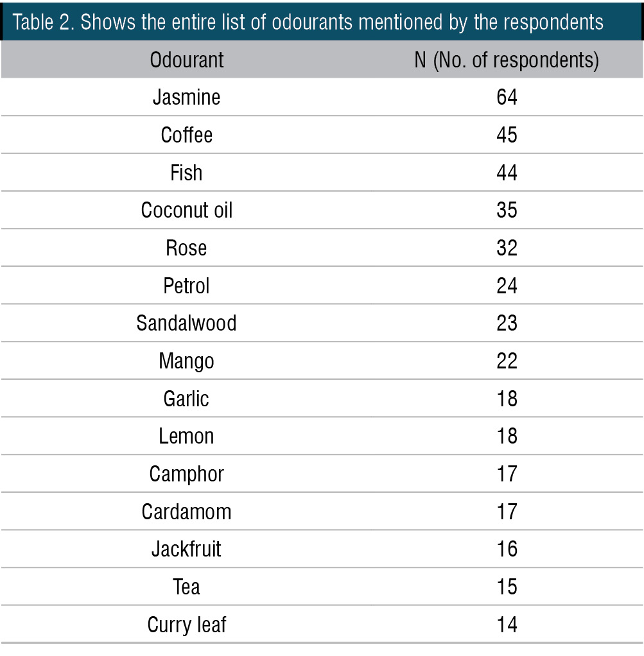Select the Jackfruit entry

(186, 549)
